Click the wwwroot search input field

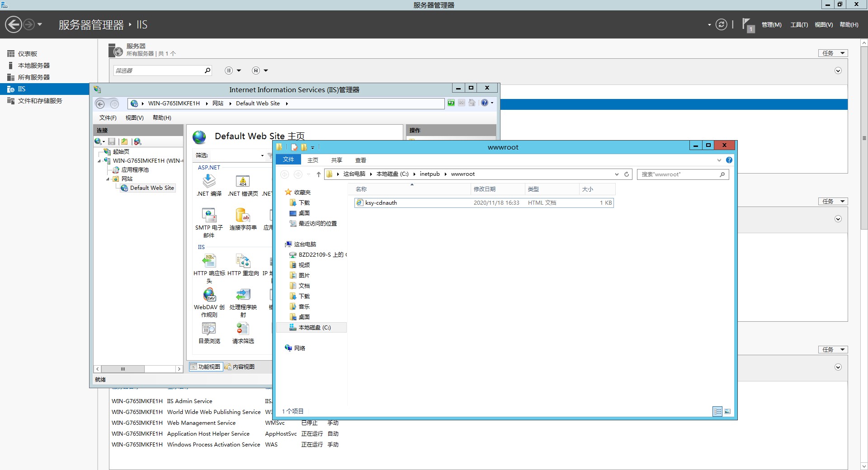point(678,174)
